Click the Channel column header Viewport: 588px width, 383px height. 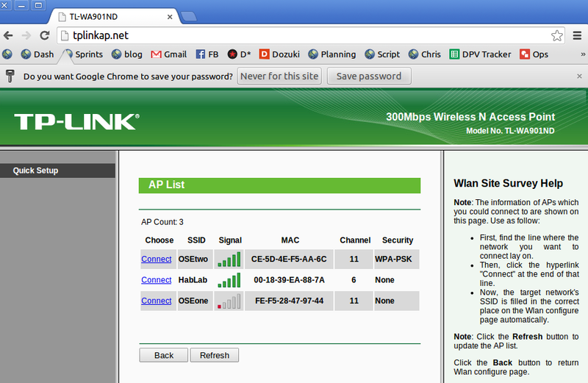(355, 240)
